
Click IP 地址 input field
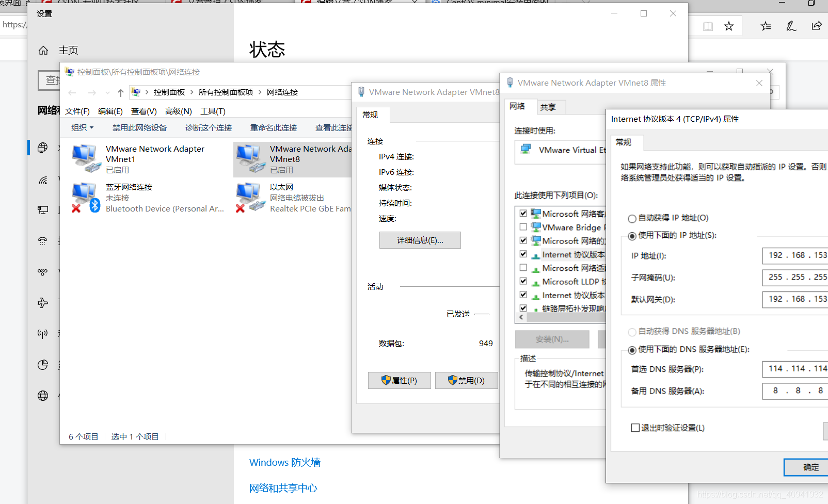pos(795,255)
